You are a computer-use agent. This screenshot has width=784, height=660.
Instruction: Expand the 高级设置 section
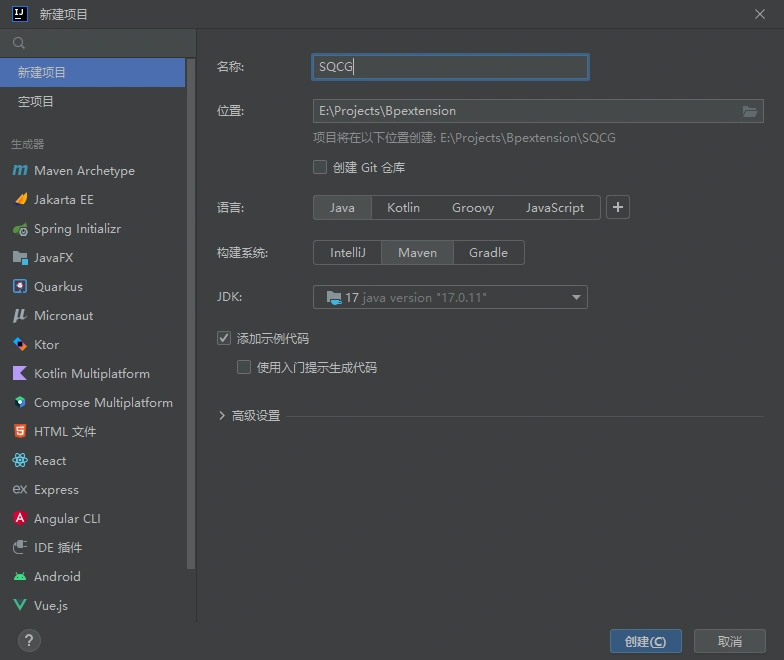(x=222, y=416)
